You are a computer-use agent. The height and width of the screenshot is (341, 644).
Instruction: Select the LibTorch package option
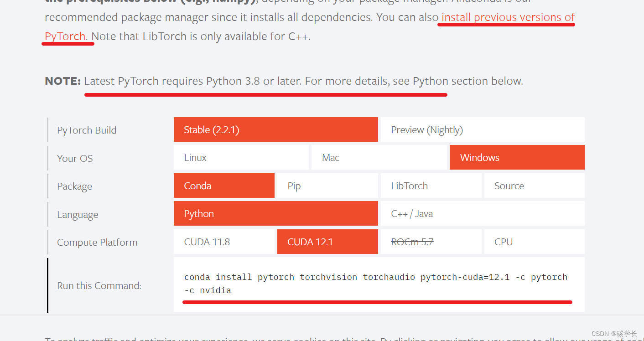tap(431, 186)
